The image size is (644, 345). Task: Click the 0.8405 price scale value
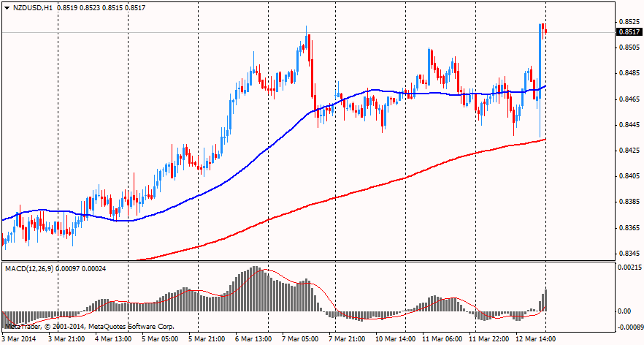pos(629,176)
